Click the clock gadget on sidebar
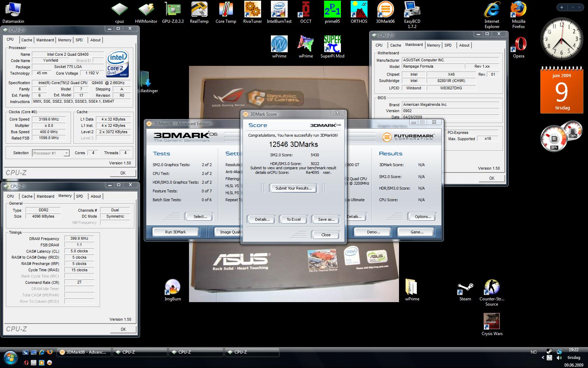Image resolution: width=588 pixels, height=368 pixels. point(561,39)
